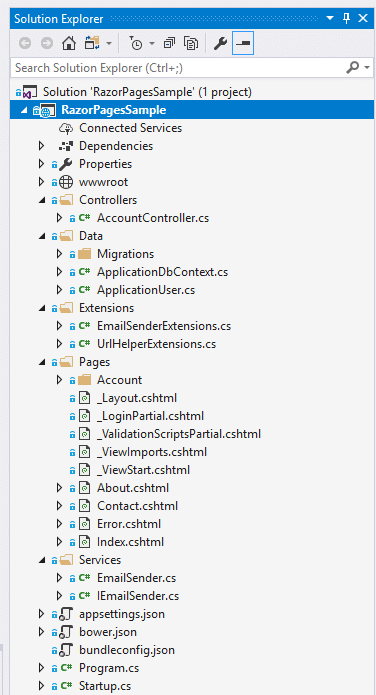Open the Window Position dropdown arrow

tap(329, 19)
